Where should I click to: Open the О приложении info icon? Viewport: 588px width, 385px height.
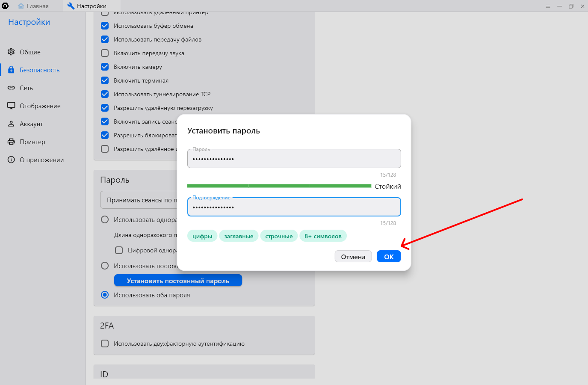pos(11,160)
